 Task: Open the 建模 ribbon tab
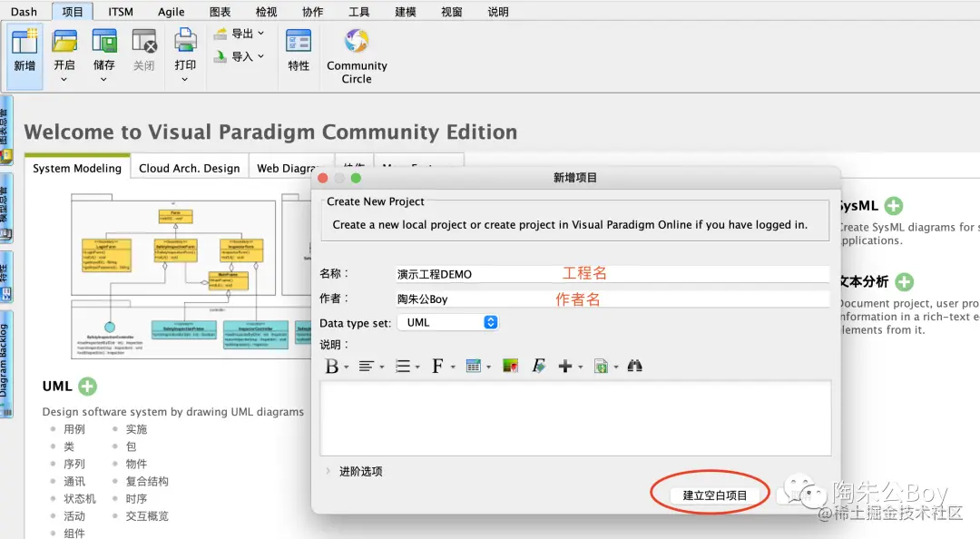405,11
